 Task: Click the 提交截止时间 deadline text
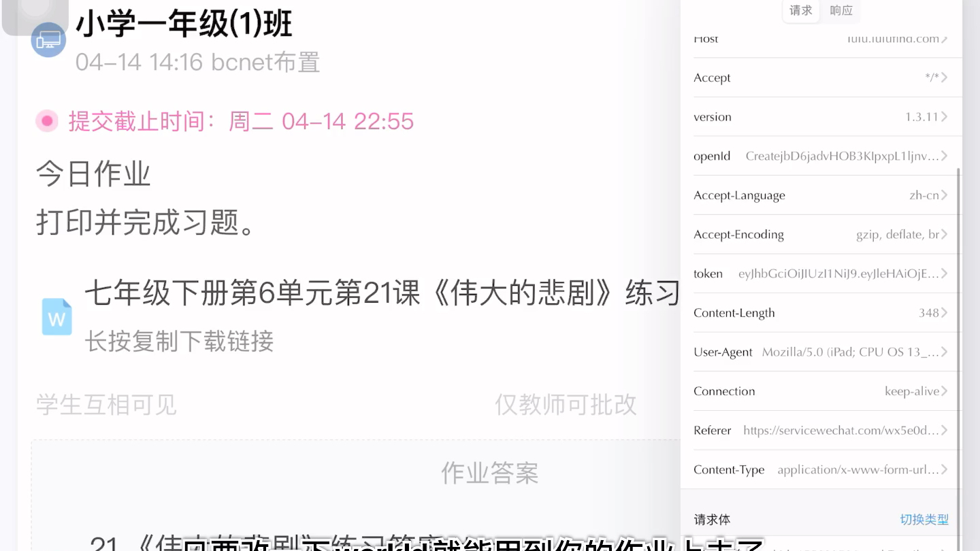pyautogui.click(x=241, y=122)
